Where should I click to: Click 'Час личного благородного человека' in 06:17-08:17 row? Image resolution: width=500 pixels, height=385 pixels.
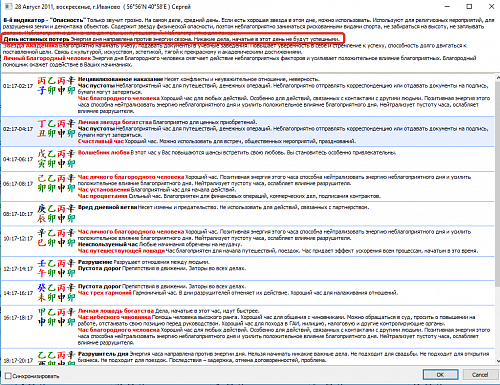[x=131, y=177]
